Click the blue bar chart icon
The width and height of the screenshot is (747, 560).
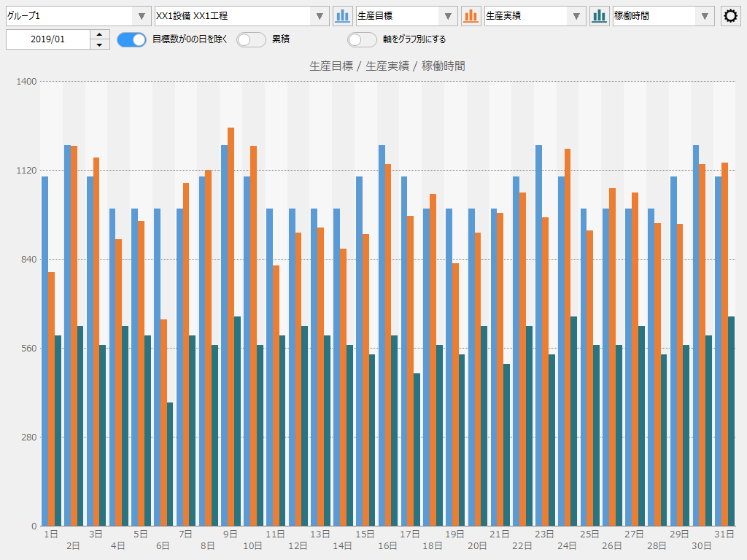[x=343, y=16]
